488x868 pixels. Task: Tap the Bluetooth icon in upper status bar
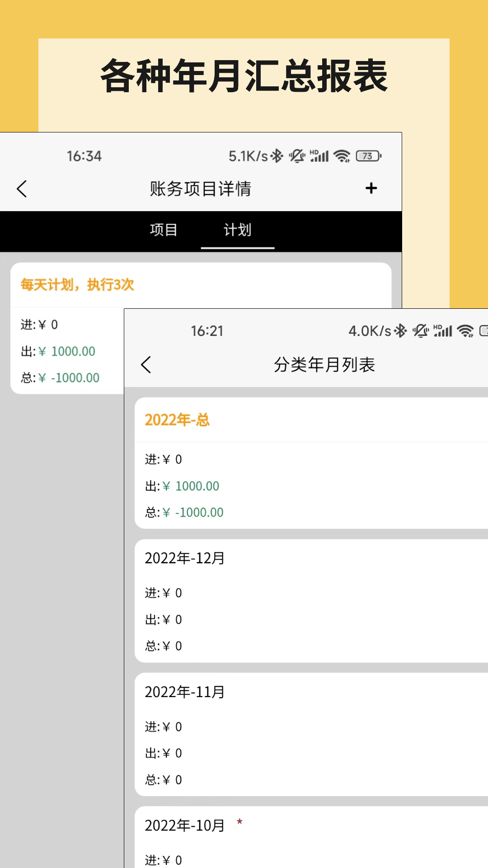click(x=277, y=156)
